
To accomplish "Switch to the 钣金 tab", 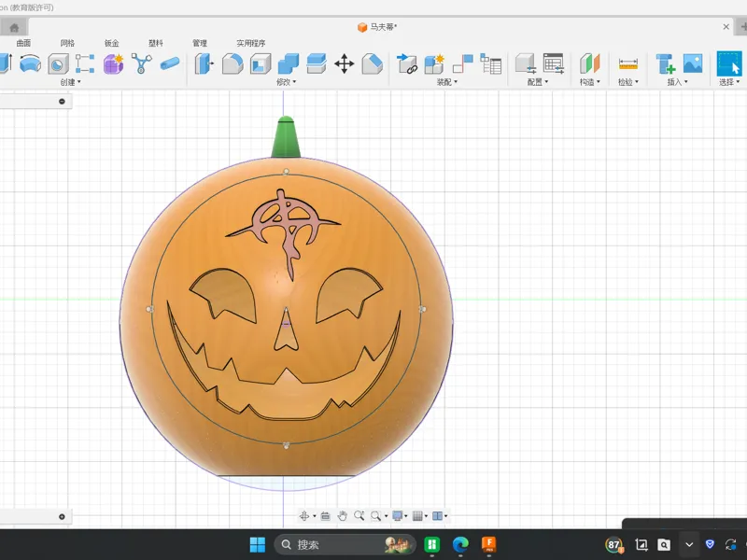I will (111, 43).
